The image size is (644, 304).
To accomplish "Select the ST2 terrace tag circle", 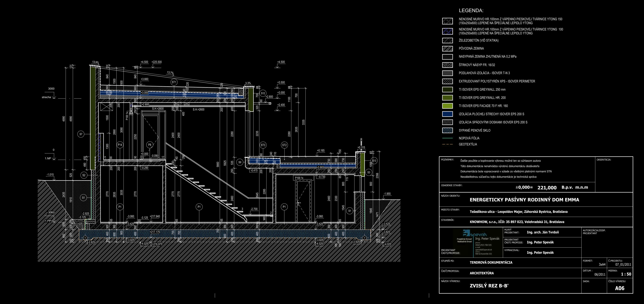I will (284, 145).
